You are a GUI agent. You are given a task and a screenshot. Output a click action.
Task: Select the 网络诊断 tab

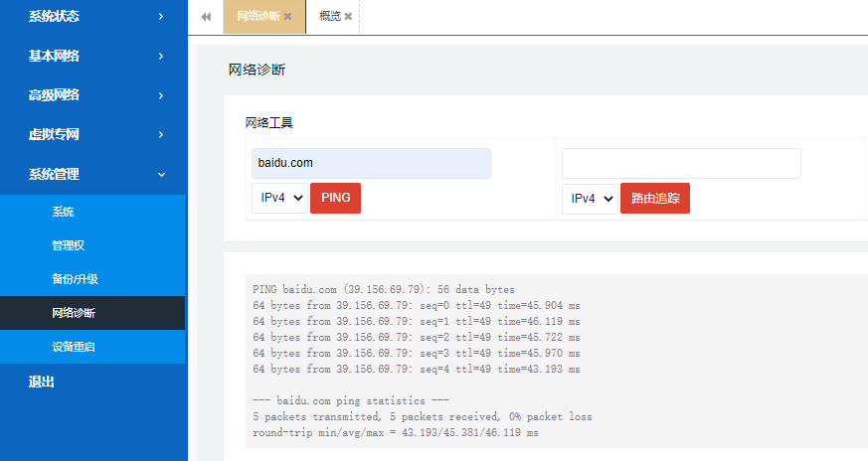click(258, 17)
